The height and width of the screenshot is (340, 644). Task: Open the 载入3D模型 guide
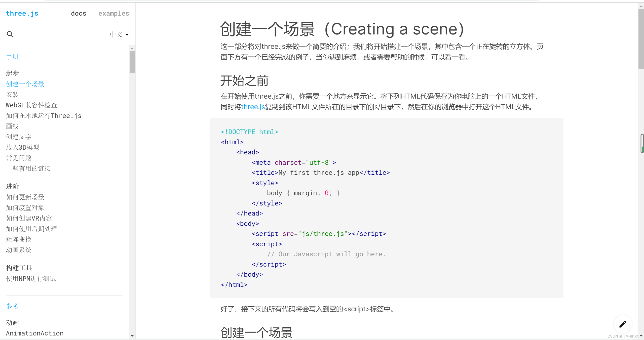22,147
